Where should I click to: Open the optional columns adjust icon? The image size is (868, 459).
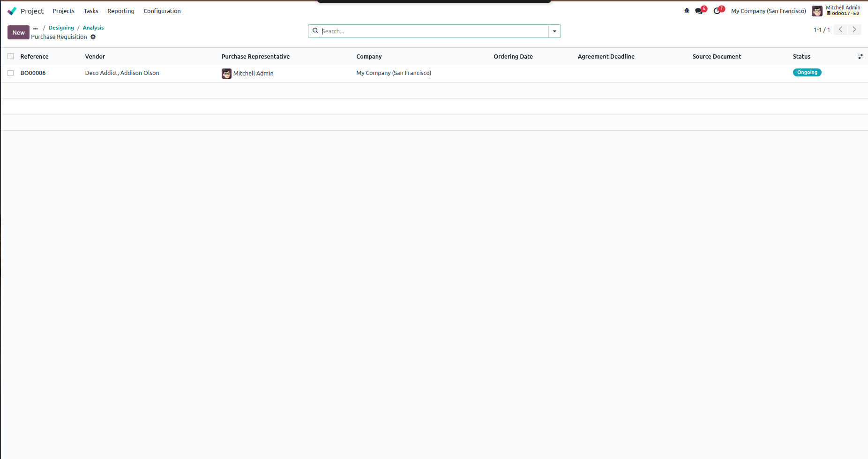[861, 56]
